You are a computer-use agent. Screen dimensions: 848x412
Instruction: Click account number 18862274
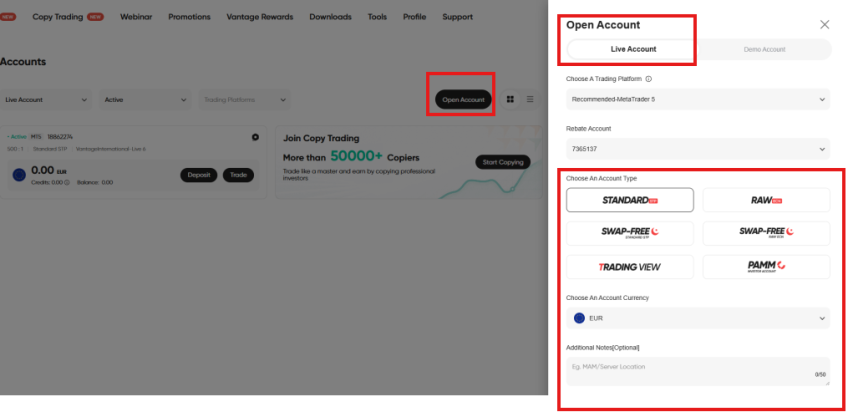(60, 137)
